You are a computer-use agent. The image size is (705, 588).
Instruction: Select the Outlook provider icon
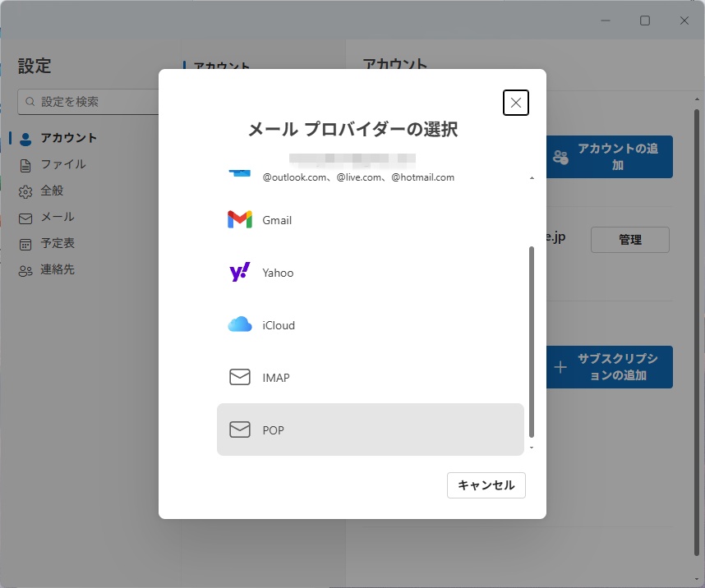(x=239, y=173)
